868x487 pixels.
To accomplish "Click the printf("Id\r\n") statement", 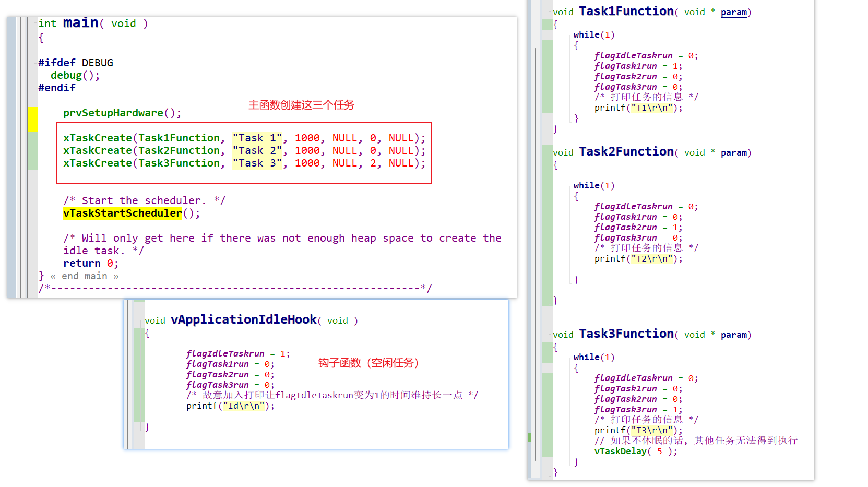I will [x=230, y=406].
